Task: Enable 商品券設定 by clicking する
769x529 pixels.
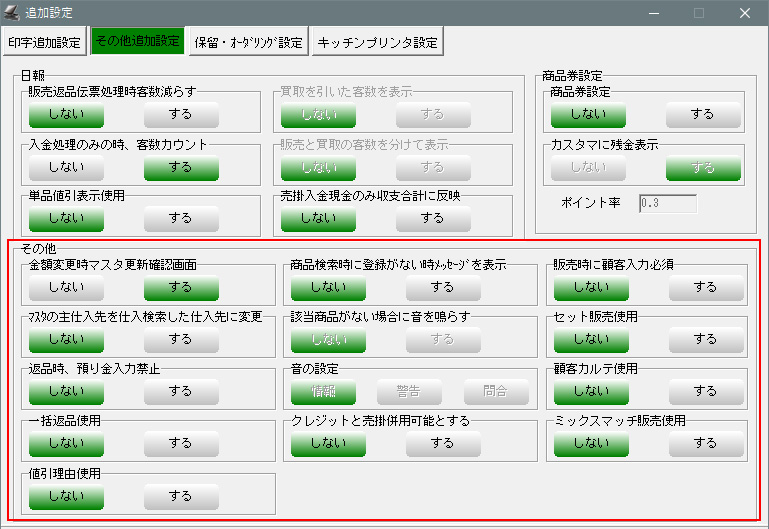Action: pyautogui.click(x=704, y=115)
